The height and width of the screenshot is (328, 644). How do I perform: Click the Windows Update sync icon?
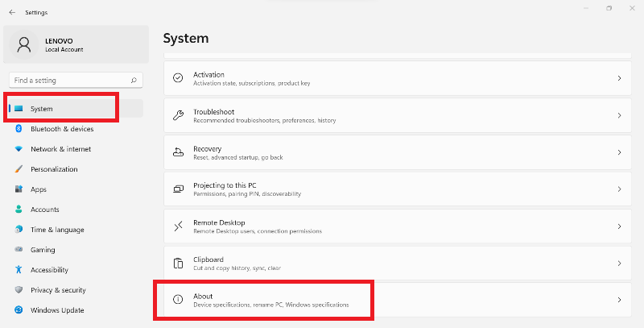[19, 310]
